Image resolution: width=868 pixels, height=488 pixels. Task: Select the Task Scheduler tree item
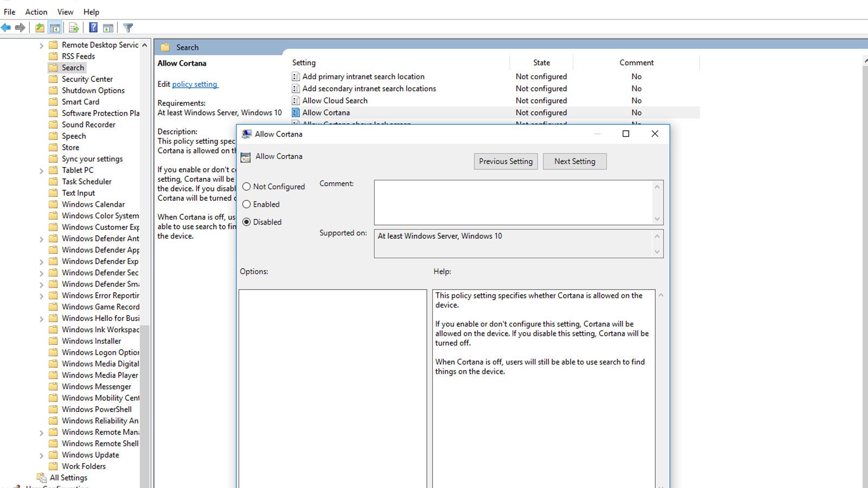tap(87, 182)
